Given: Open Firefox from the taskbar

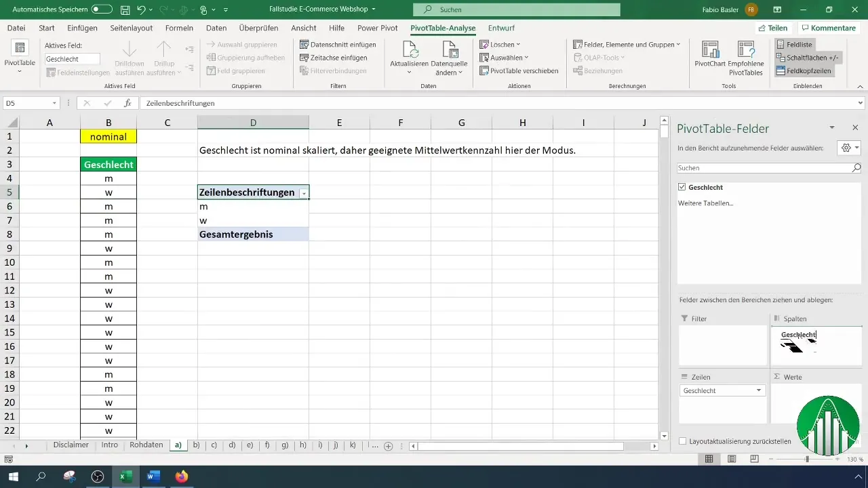Looking at the screenshot, I should [x=181, y=476].
